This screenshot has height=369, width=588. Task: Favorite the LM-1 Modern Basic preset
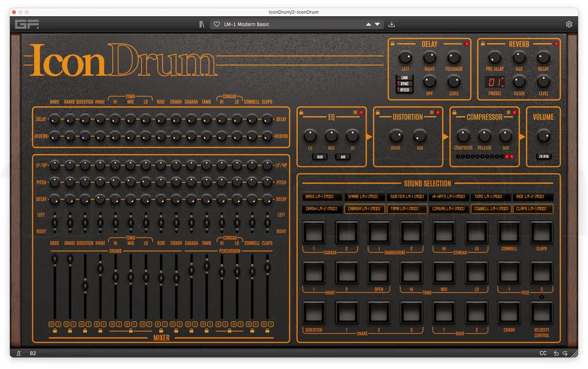pos(217,24)
